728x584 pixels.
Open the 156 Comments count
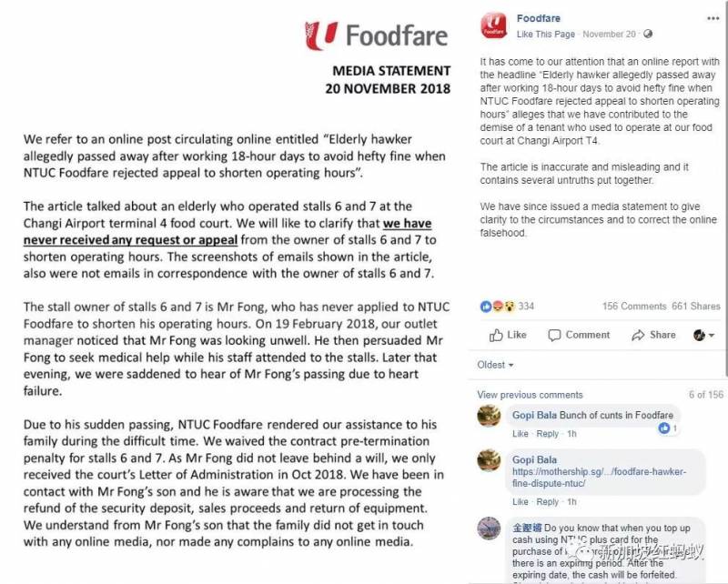coord(634,307)
